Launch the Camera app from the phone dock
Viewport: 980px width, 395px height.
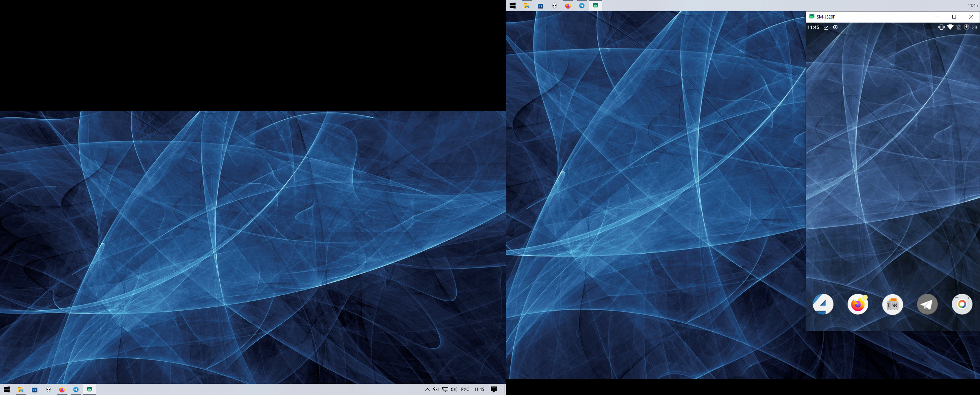coord(962,304)
